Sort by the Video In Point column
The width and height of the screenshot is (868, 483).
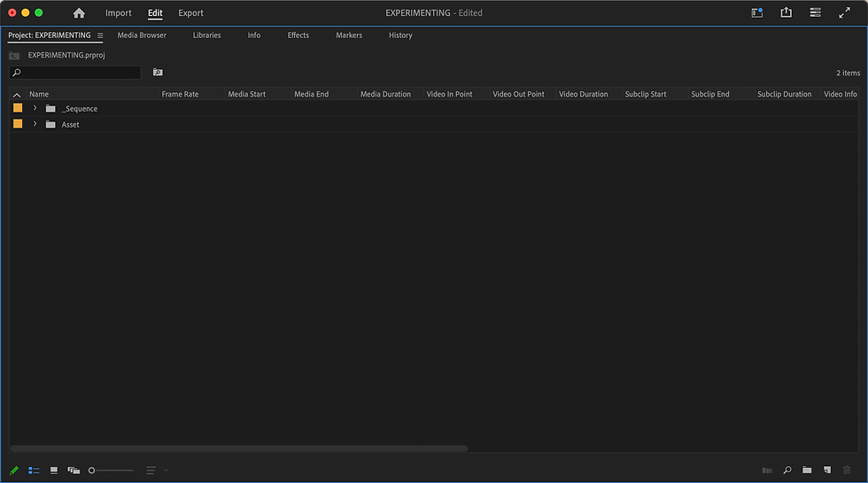coord(450,94)
